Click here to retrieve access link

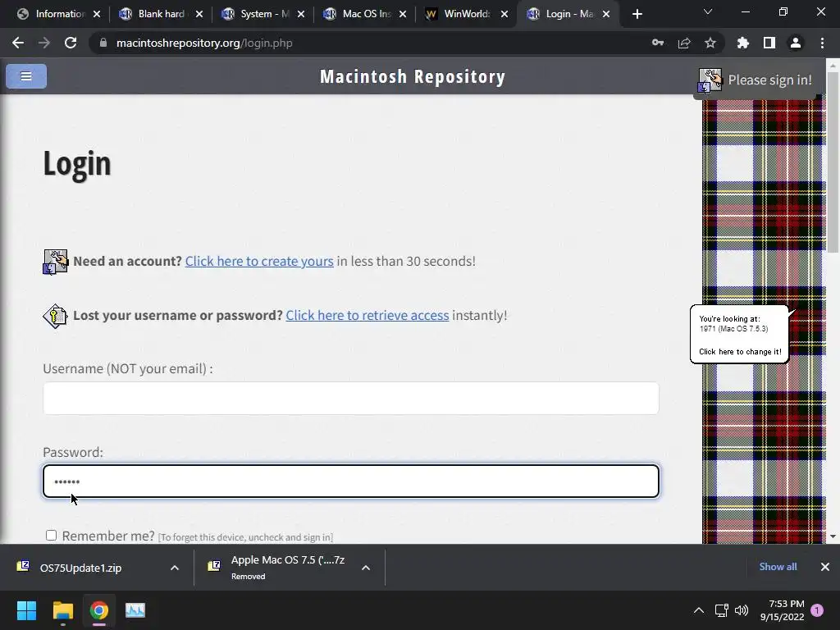[x=367, y=315]
